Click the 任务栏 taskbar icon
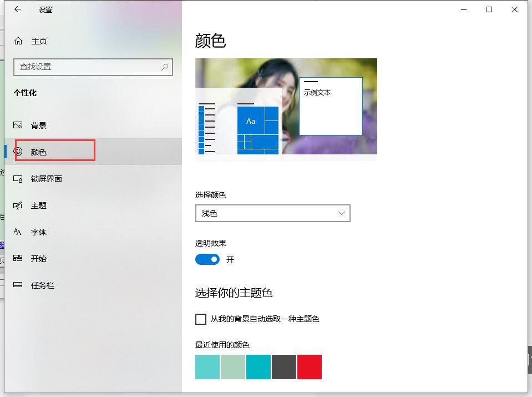 pyautogui.click(x=17, y=285)
